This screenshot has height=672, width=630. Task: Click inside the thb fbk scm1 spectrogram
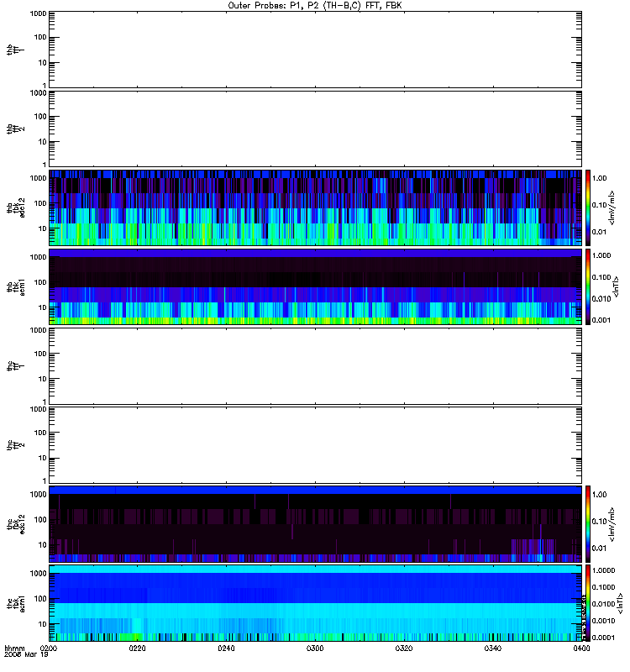pyautogui.click(x=316, y=286)
